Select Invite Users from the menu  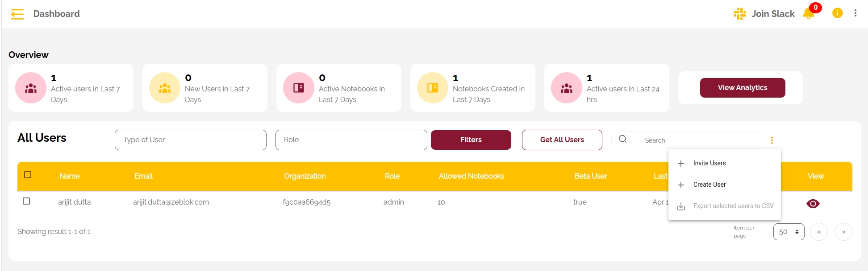709,163
